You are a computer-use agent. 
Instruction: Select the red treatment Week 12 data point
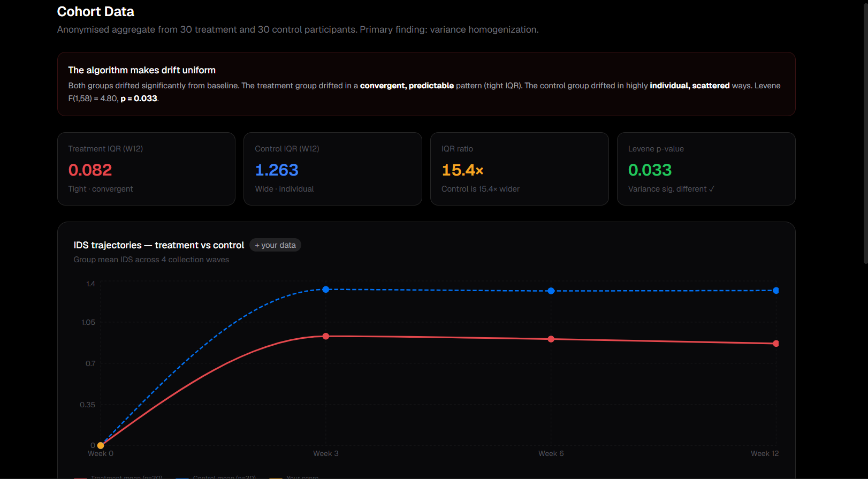click(776, 344)
